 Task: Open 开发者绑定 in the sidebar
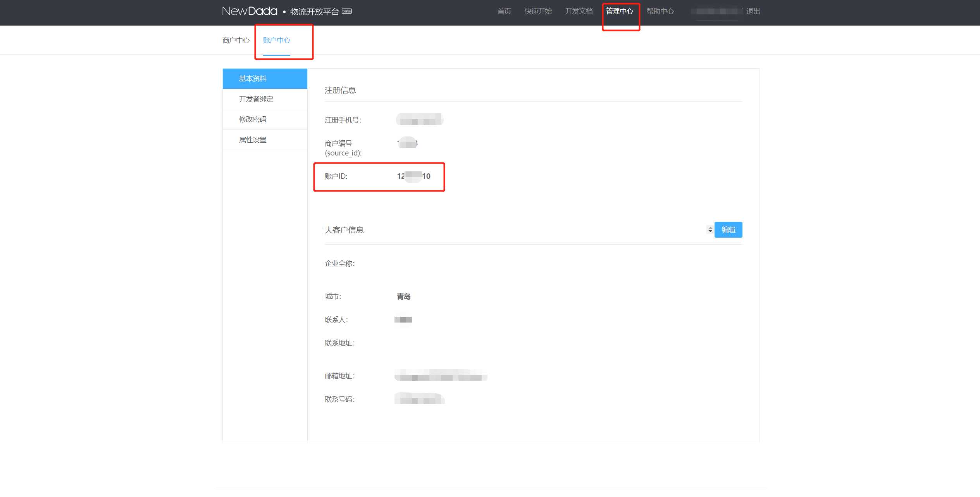[265, 99]
